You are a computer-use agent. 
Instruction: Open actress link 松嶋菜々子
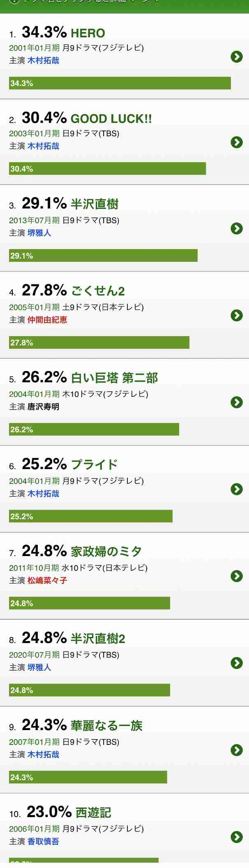coord(47,581)
